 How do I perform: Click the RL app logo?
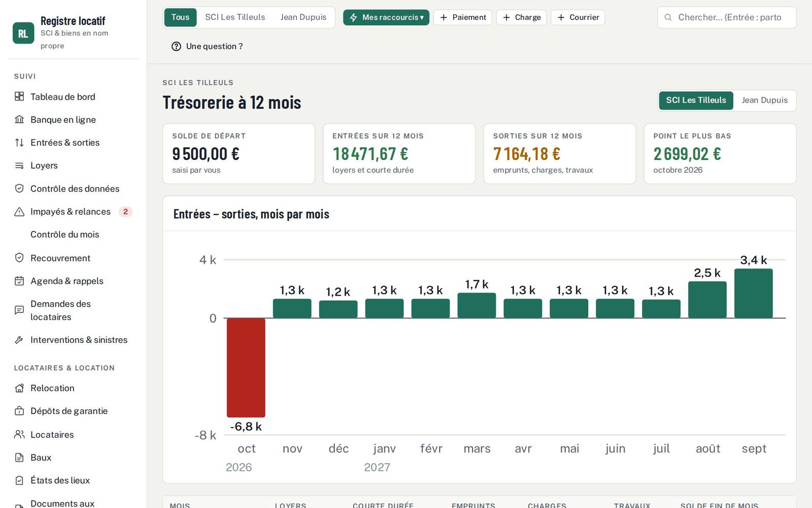[x=23, y=33]
